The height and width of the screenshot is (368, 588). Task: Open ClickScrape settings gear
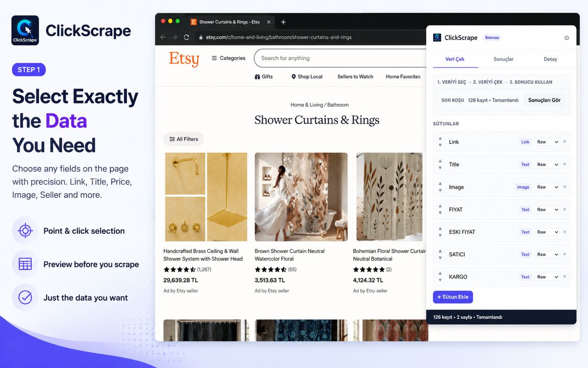566,38
